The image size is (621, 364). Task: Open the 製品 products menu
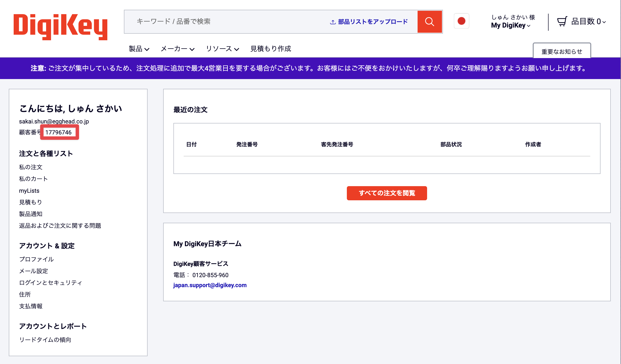(x=139, y=49)
